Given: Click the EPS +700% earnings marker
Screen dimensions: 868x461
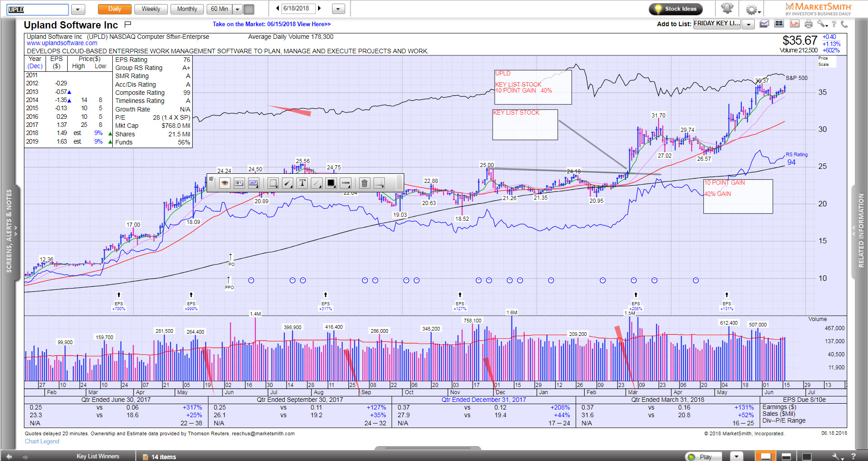Looking at the screenshot, I should coord(119,302).
